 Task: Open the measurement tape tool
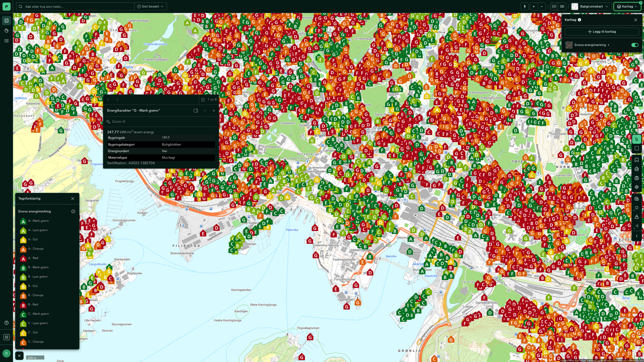pyautogui.click(x=637, y=199)
